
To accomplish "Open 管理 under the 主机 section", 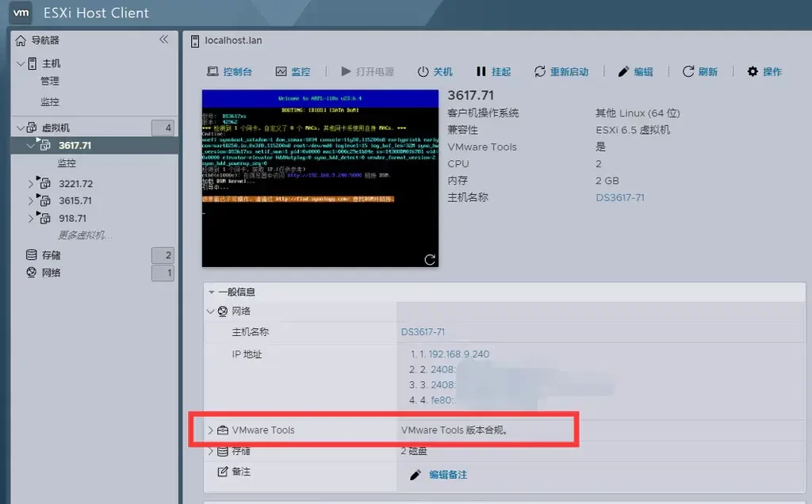I will (50, 81).
